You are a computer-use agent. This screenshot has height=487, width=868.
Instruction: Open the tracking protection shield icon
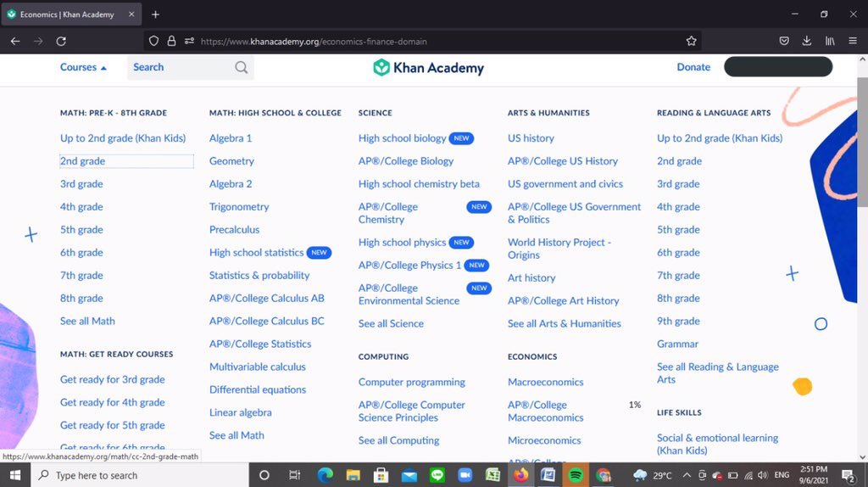point(154,41)
